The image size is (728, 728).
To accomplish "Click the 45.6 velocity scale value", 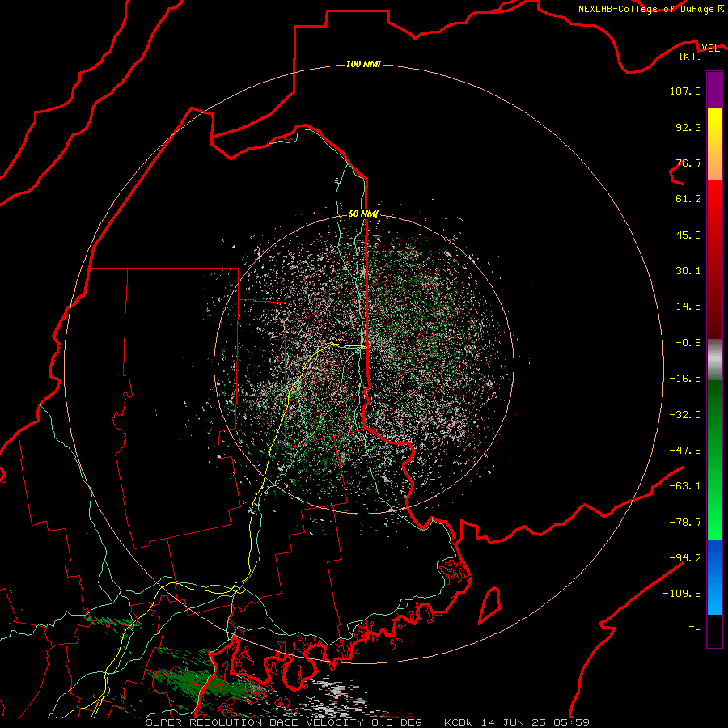I will click(x=688, y=235).
